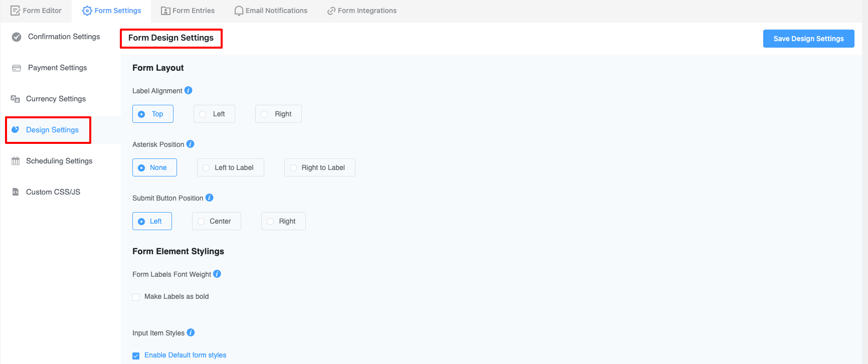Click info icon next to Label Alignment
This screenshot has height=364, width=868.
coord(189,90)
